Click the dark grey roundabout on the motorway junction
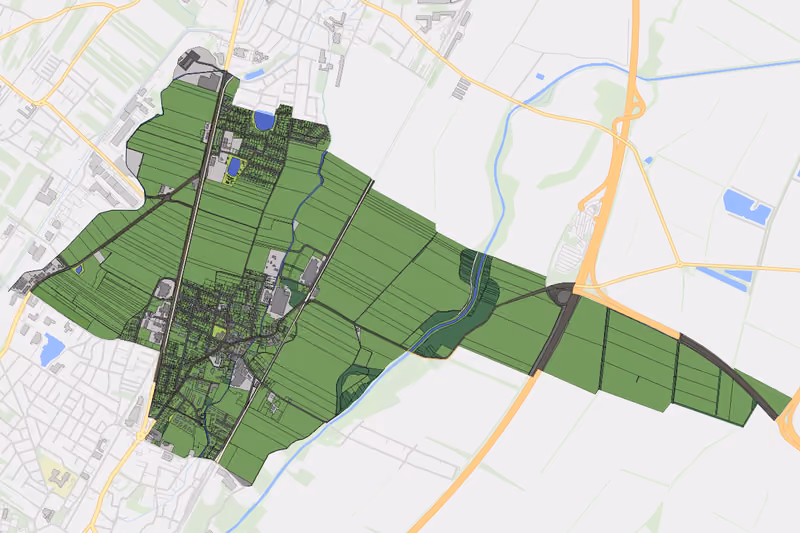 click(x=563, y=295)
